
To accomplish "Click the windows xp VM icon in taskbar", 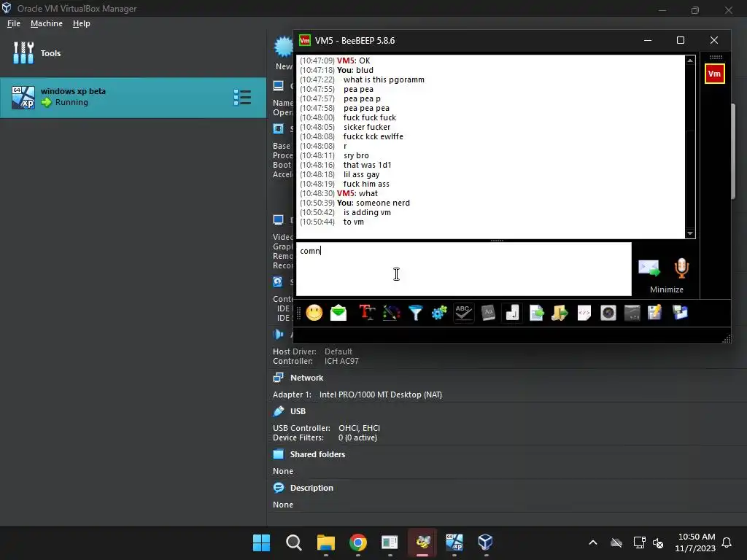I will coord(454,542).
